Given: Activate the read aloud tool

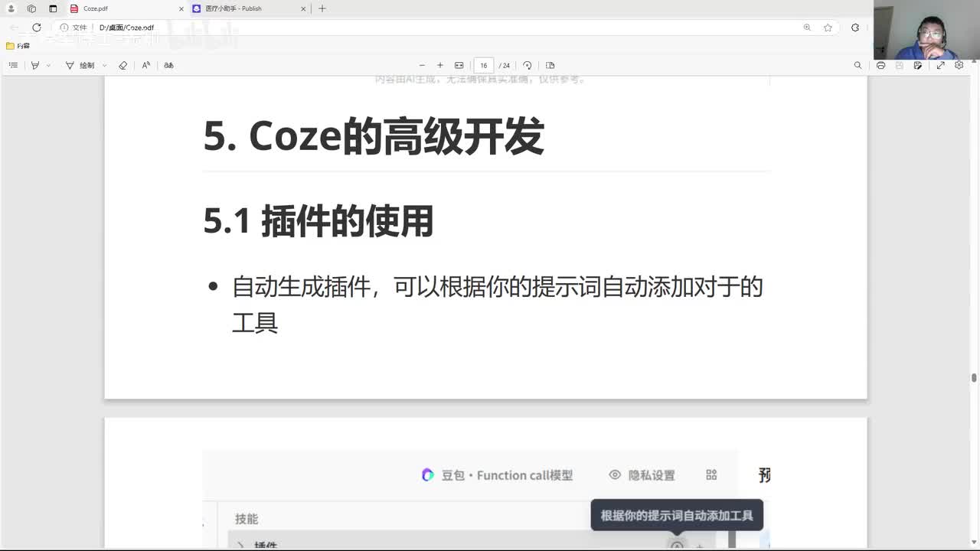Looking at the screenshot, I should pyautogui.click(x=146, y=65).
